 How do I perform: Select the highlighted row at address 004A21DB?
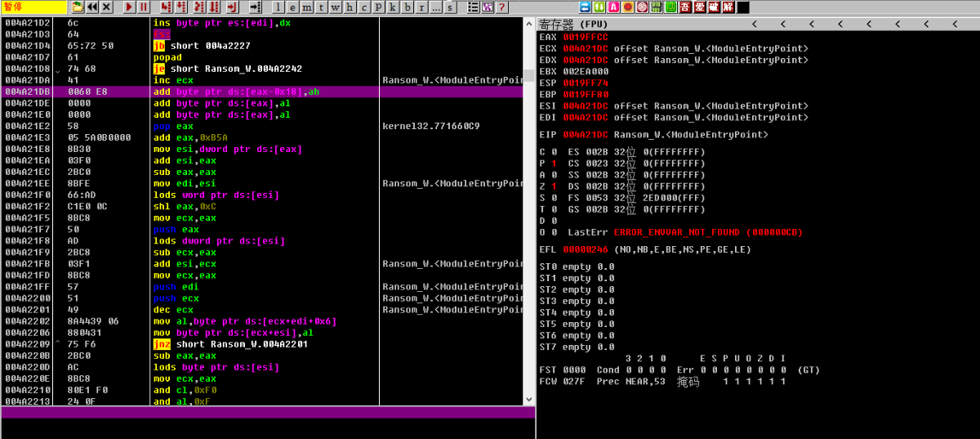coord(261,92)
